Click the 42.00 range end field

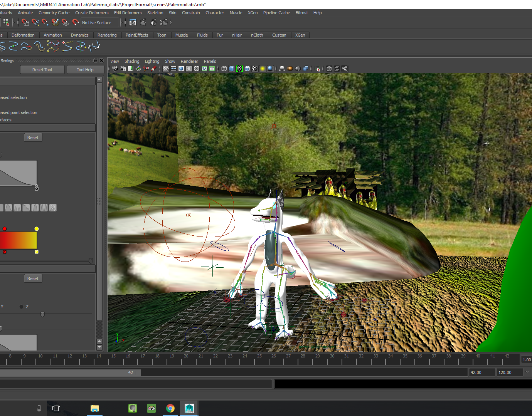point(481,372)
